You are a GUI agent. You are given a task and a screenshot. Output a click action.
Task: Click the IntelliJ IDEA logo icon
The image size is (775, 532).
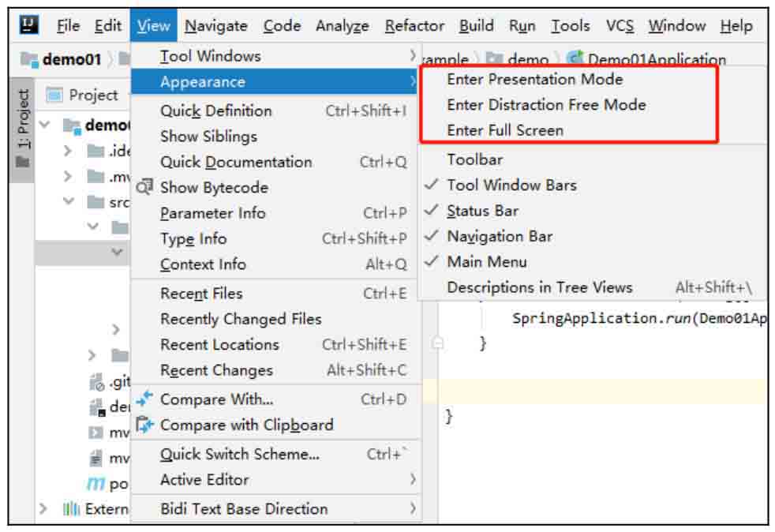click(x=30, y=25)
